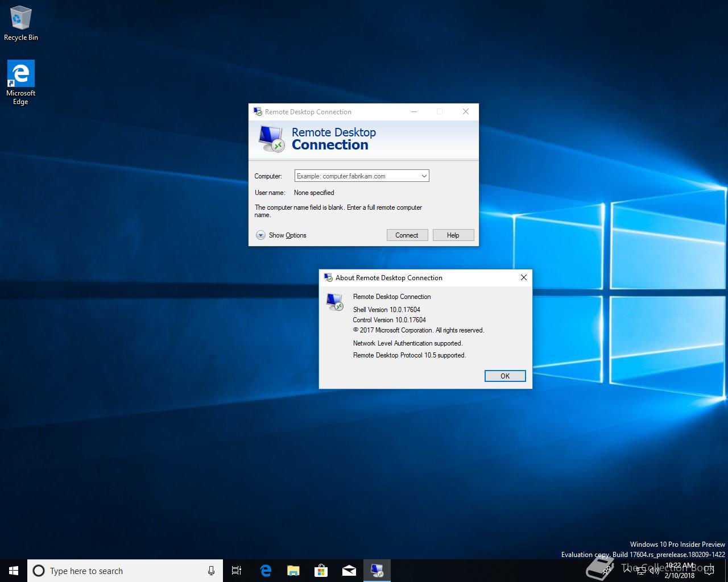Open the Microsoft Store taskbar icon
The image size is (728, 582).
pyautogui.click(x=321, y=571)
